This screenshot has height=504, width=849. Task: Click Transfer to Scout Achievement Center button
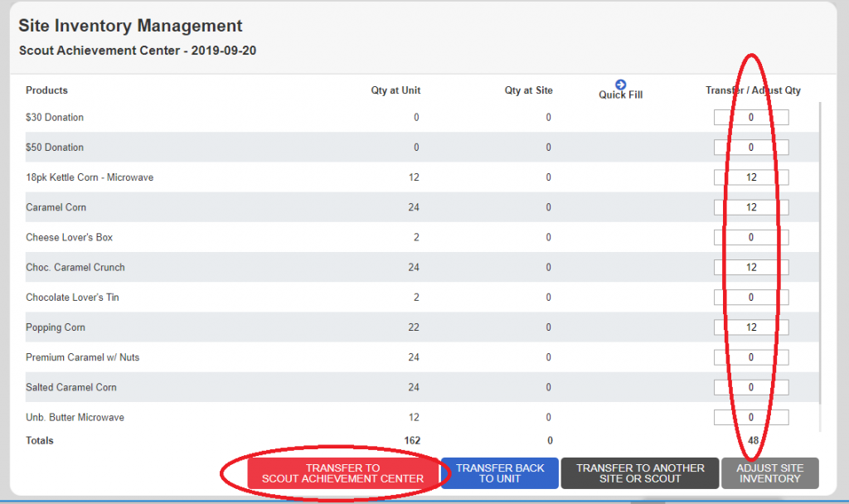pos(342,473)
